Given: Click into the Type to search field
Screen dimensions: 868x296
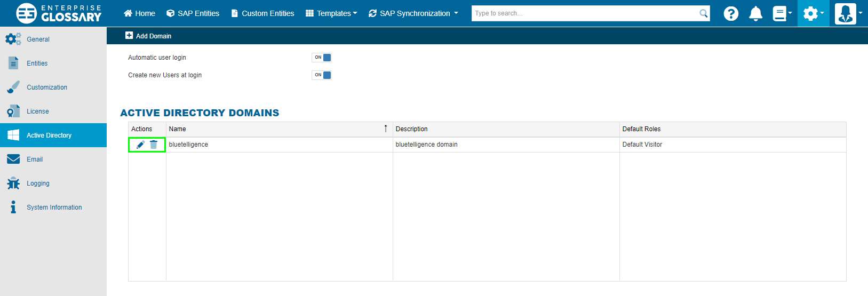Looking at the screenshot, I should click(584, 13).
